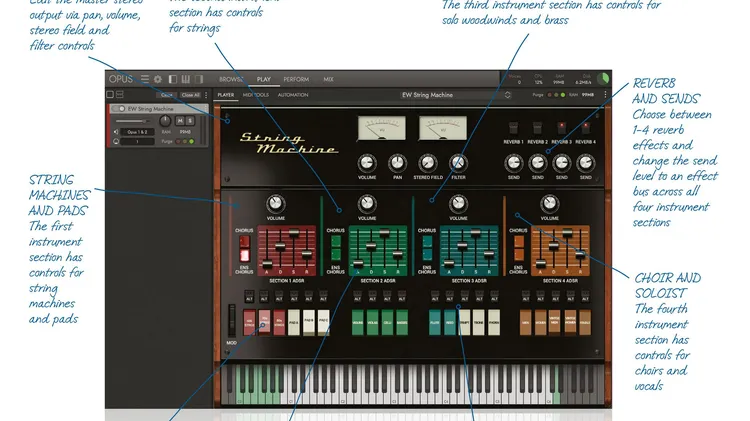The width and height of the screenshot is (750, 421).
Task: Toggle first ALT button in Section 1
Action: pos(249,296)
